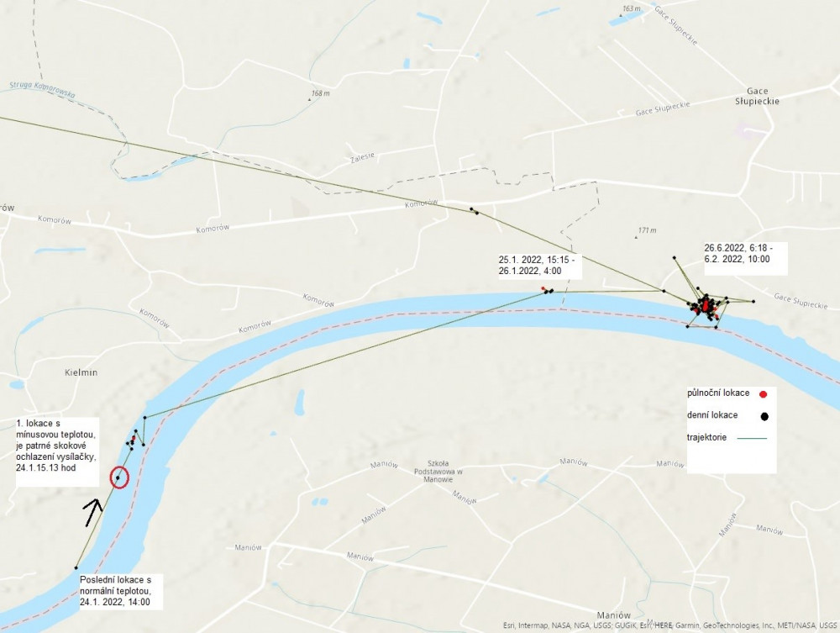Click the dense location cluster at Gace Słupieckie
This screenshot has width=840, height=633.
coord(706,307)
